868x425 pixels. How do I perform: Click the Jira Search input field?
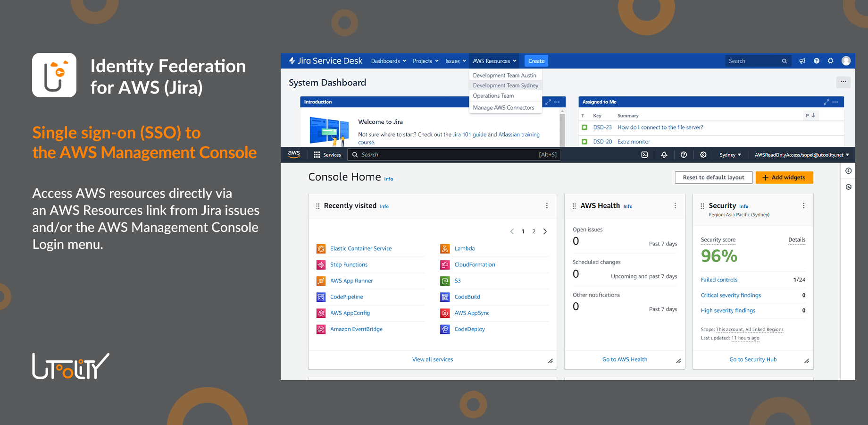click(x=758, y=61)
